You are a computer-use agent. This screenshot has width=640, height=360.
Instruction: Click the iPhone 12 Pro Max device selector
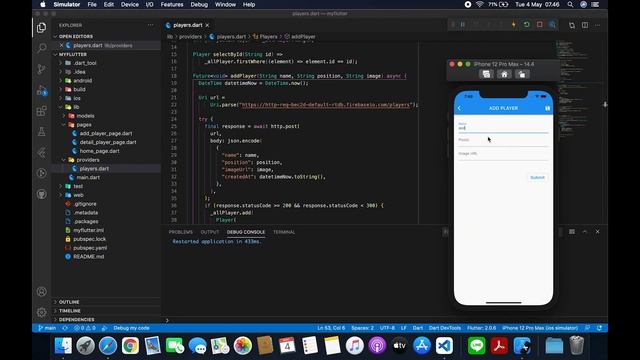[x=540, y=328]
